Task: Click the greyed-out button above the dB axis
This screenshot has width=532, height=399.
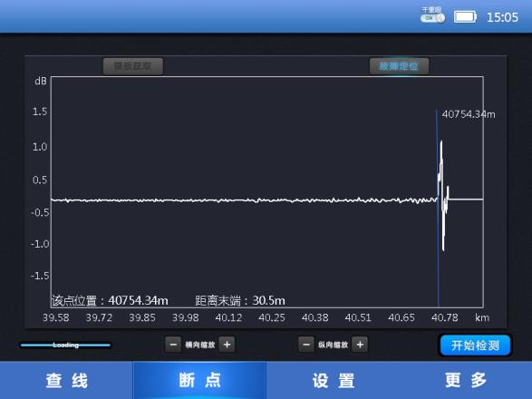Action: [x=133, y=66]
